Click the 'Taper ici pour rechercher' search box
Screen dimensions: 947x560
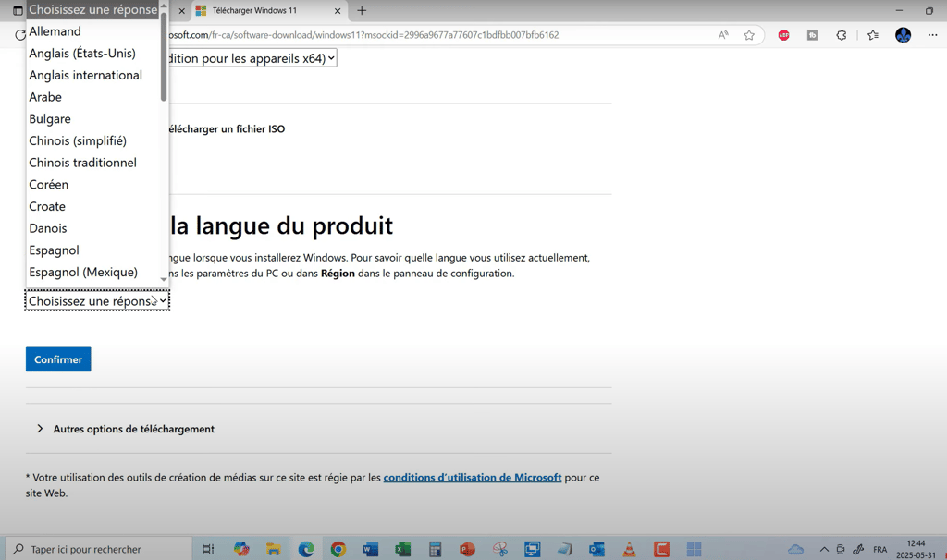point(100,549)
